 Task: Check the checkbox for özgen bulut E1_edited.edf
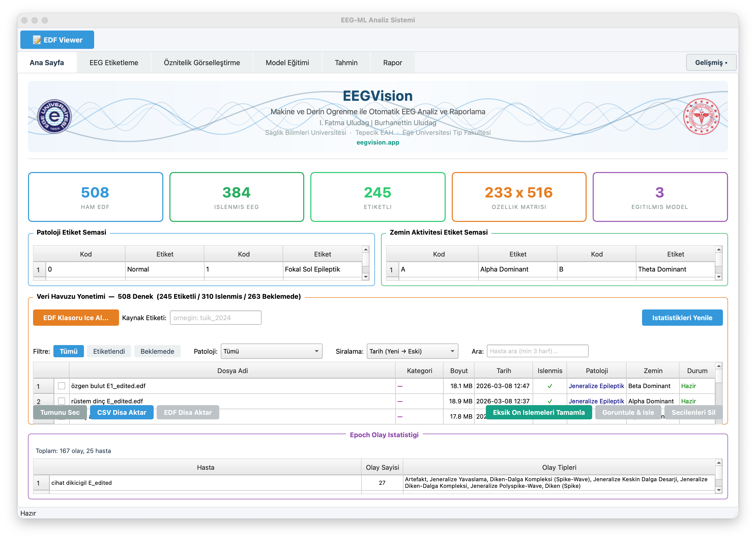61,386
